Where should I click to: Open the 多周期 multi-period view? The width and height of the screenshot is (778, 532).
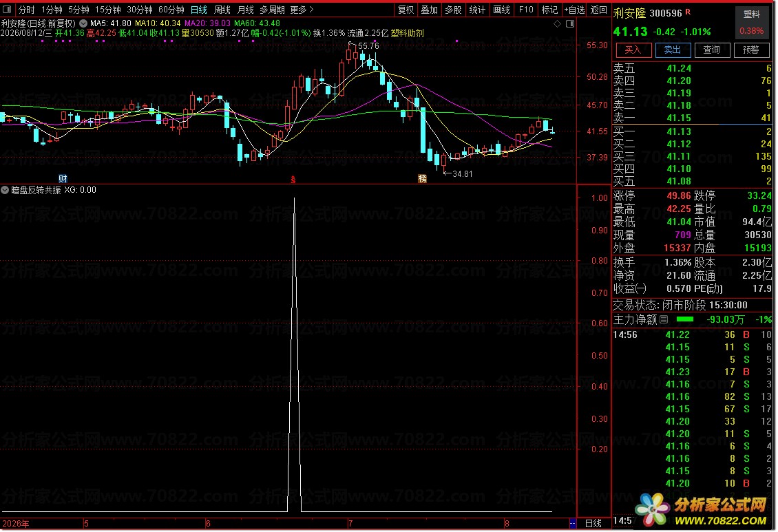(x=273, y=10)
